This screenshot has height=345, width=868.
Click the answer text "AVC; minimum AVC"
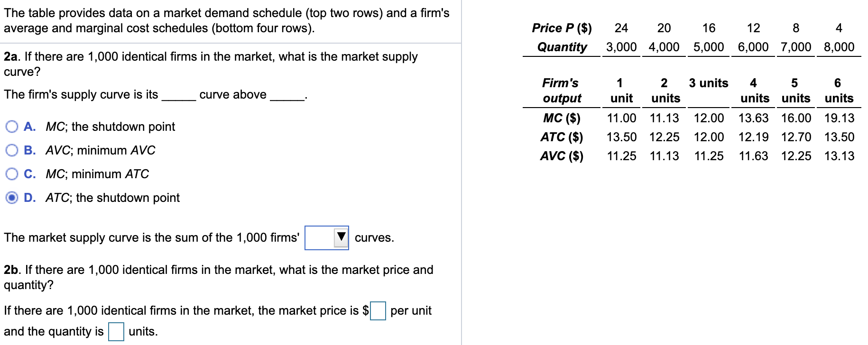coord(100,150)
